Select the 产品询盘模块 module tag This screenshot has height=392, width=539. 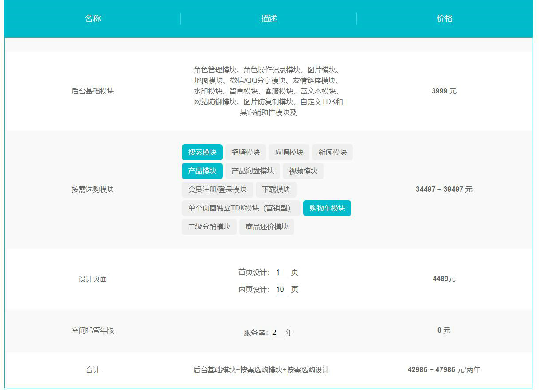tap(253, 171)
